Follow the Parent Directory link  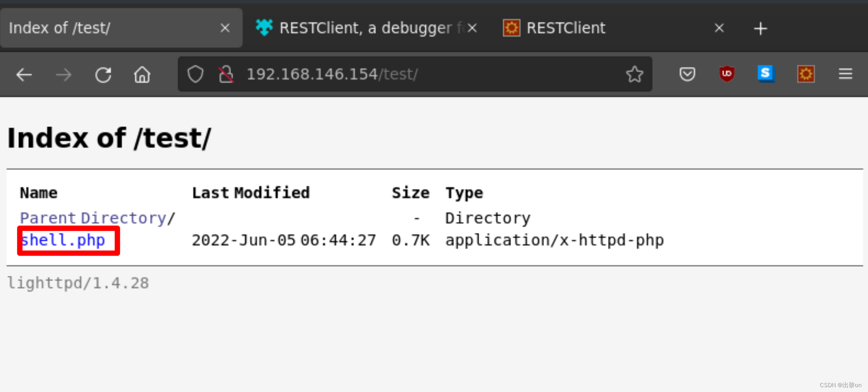[x=93, y=218]
